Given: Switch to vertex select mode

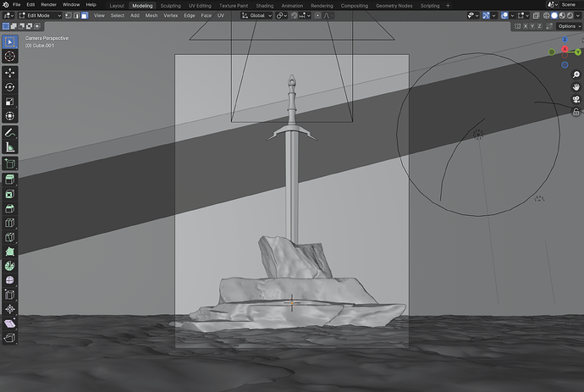Looking at the screenshot, I should (x=69, y=15).
